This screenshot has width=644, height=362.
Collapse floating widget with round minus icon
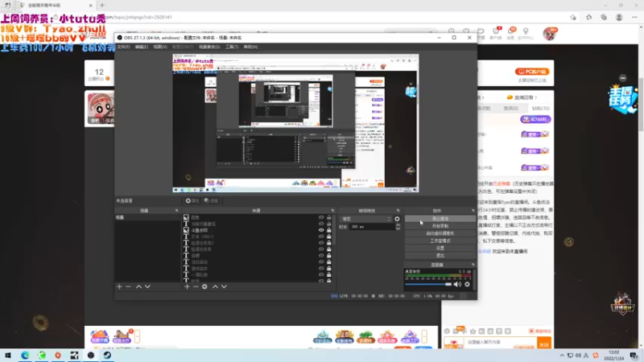pyautogui.click(x=622, y=78)
